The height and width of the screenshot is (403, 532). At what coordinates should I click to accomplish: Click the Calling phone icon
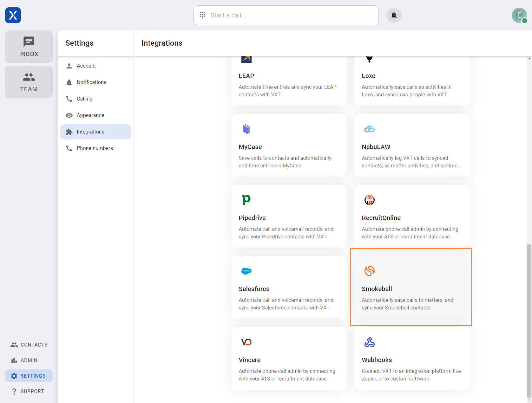click(x=69, y=99)
